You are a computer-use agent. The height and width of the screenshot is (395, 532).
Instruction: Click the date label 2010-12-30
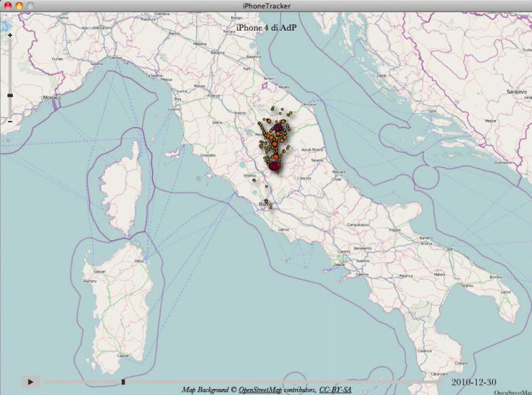click(x=474, y=382)
